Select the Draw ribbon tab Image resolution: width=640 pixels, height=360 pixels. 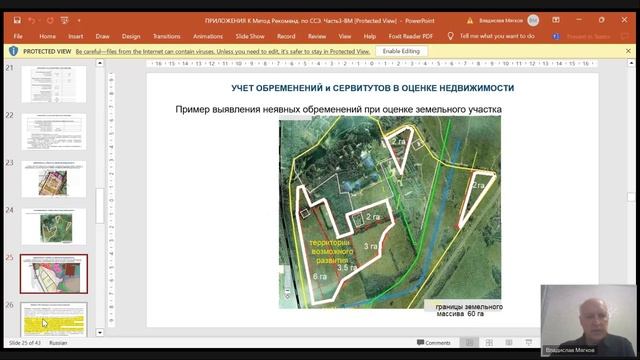pos(102,36)
